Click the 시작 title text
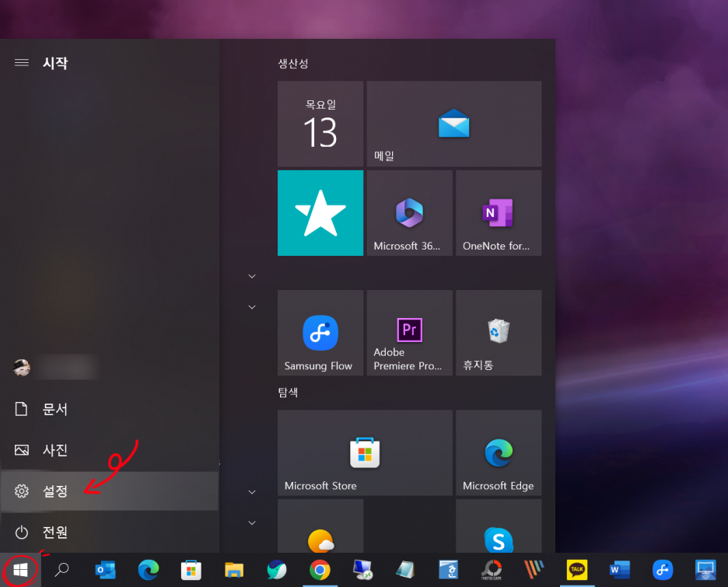The width and height of the screenshot is (728, 587). click(55, 63)
